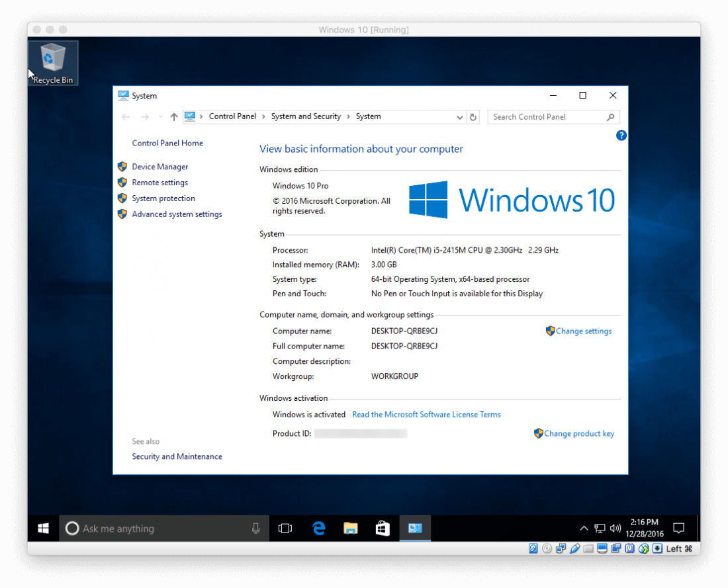Click VirtualBox video capture status icon
This screenshot has height=588, width=728.
(616, 548)
